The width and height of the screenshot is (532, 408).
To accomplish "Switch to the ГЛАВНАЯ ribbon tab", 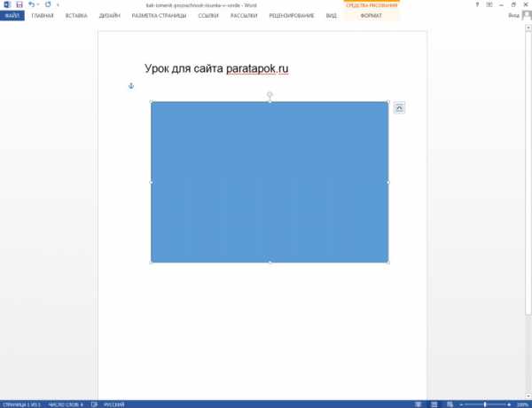I will tap(43, 16).
